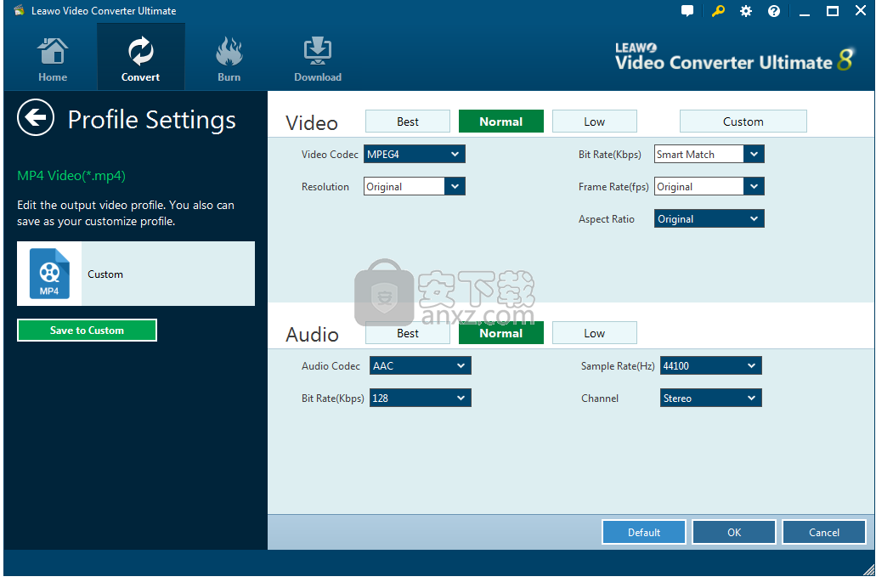
Task: Select Custom video quality
Action: tap(743, 122)
